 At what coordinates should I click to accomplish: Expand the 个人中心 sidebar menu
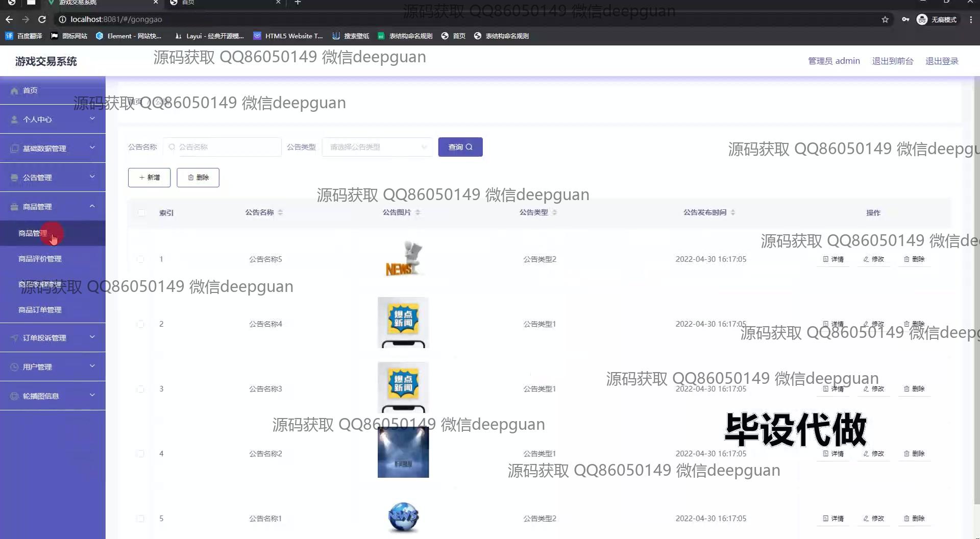pos(53,119)
